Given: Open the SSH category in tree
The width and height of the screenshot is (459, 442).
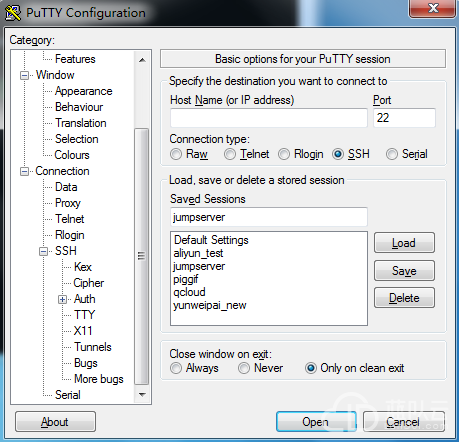Looking at the screenshot, I should 66,251.
